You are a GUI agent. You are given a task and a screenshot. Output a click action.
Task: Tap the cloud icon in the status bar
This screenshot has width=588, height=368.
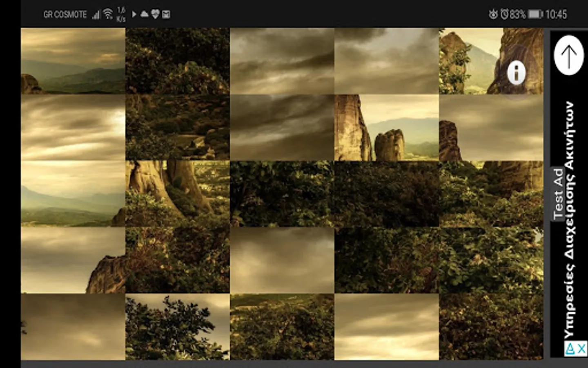(x=145, y=14)
